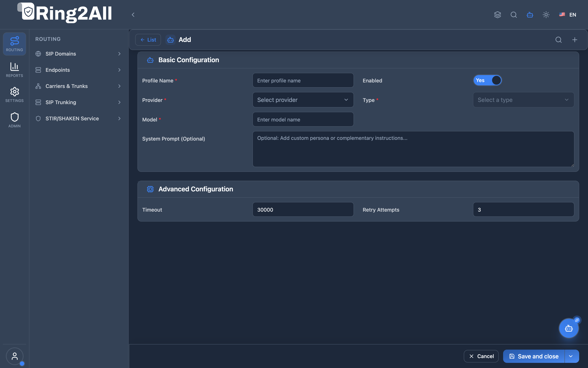
Task: Open the Admin shield section
Action: [14, 120]
